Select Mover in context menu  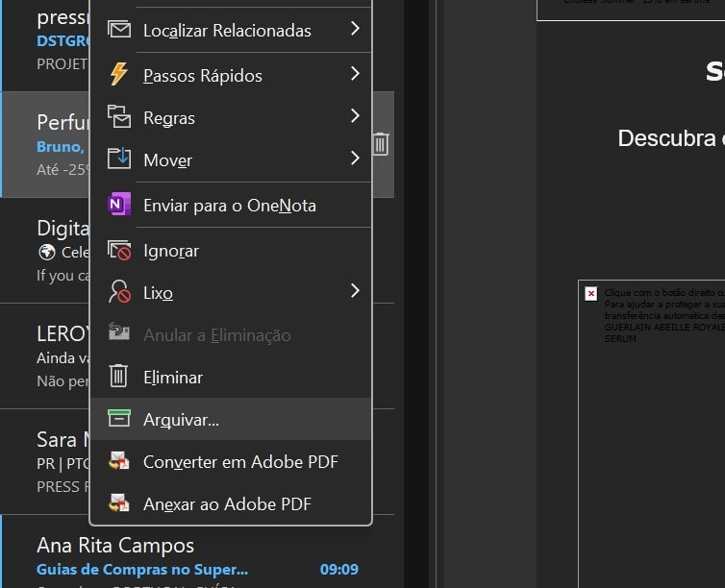(x=231, y=159)
